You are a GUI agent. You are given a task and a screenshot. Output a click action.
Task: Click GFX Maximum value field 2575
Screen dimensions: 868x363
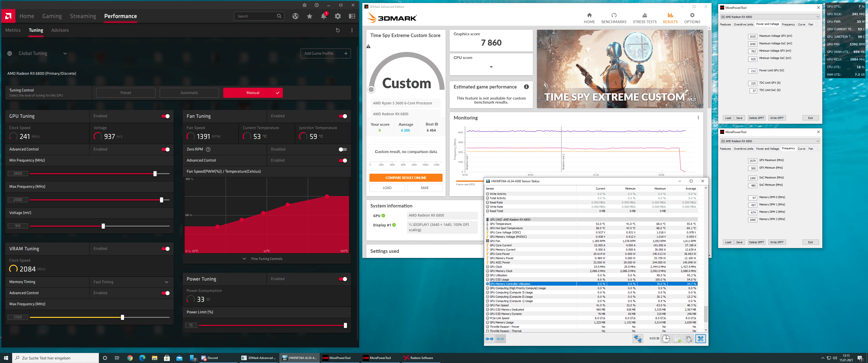(752, 161)
